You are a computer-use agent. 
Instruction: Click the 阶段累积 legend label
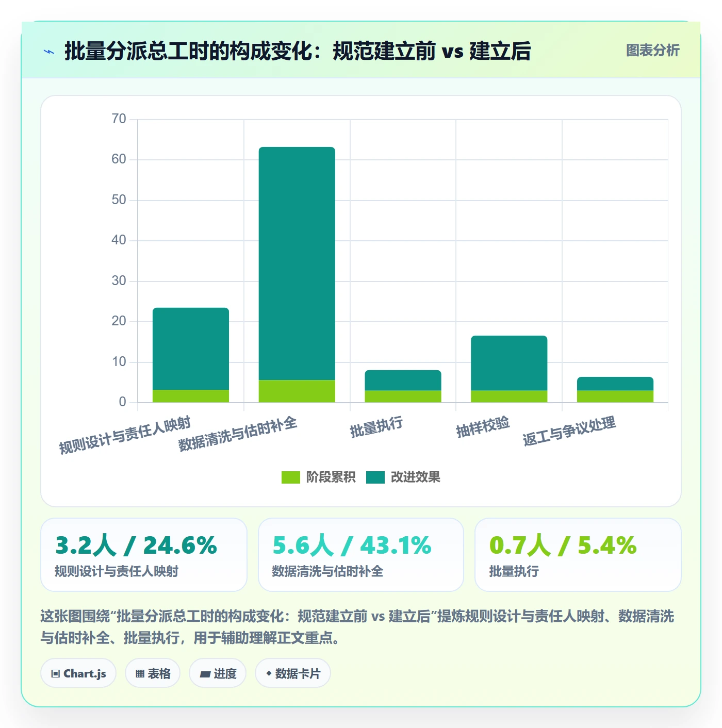[x=331, y=477]
